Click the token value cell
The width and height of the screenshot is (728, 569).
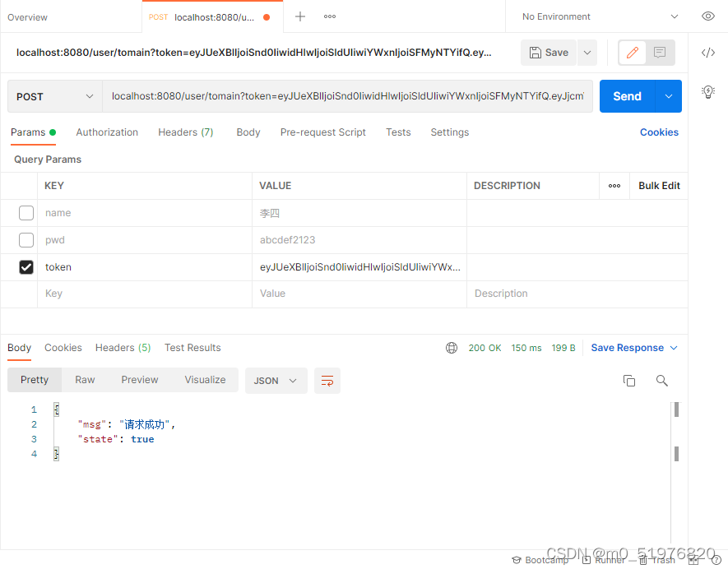pyautogui.click(x=359, y=267)
